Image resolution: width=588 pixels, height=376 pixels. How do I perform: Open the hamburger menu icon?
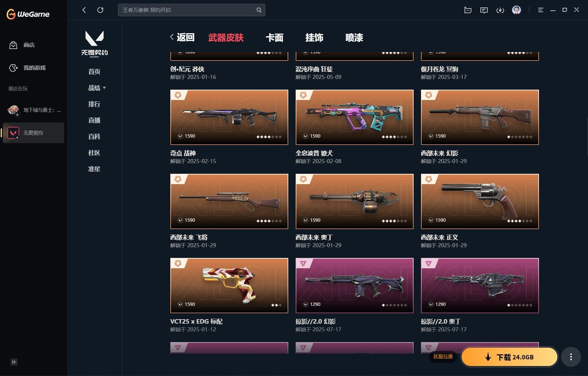[x=541, y=10]
